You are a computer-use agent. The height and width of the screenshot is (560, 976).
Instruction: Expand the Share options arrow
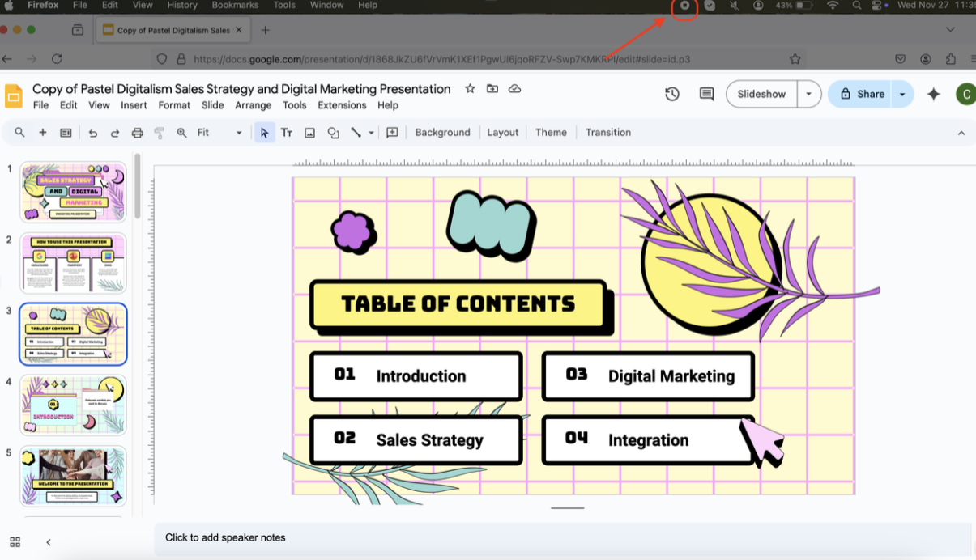[902, 94]
